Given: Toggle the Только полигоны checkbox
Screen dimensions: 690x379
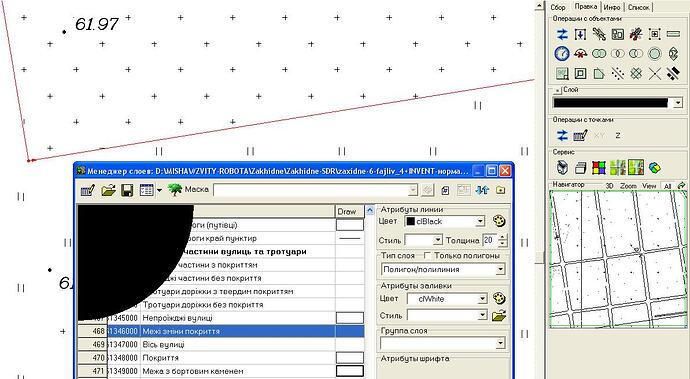Looking at the screenshot, I should pyautogui.click(x=427, y=256).
